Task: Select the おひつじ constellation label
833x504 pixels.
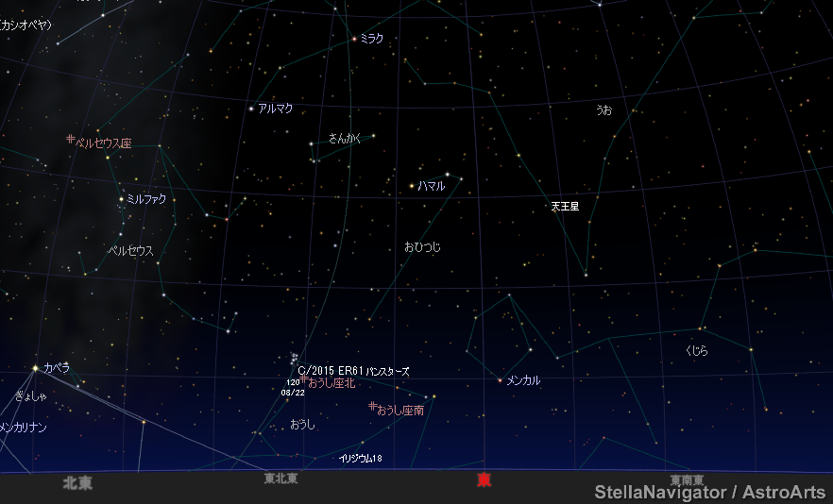Action: pos(422,247)
